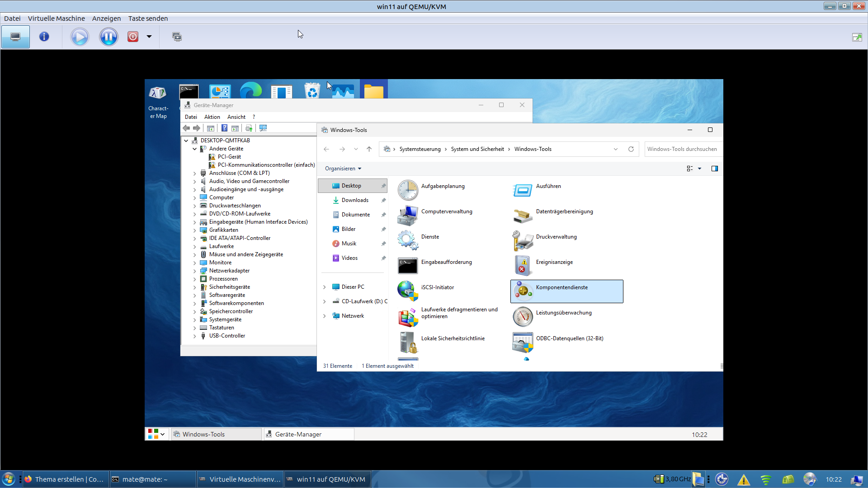Open Leistungsüberwachung gauge icon
Screen dimensions: 868x488
523,317
